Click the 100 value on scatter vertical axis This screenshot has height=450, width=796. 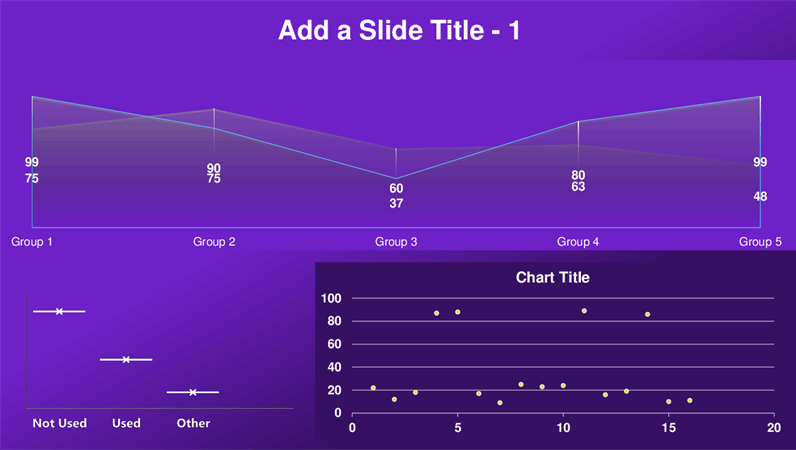pos(331,298)
